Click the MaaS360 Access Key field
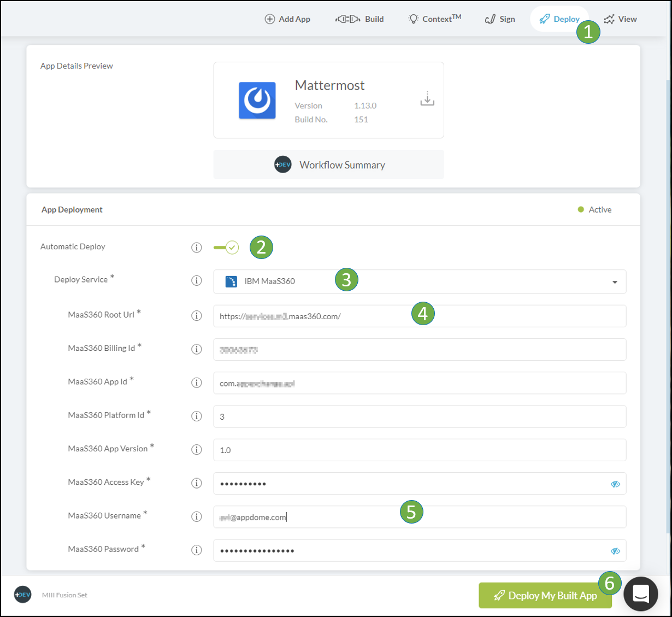 coord(420,484)
